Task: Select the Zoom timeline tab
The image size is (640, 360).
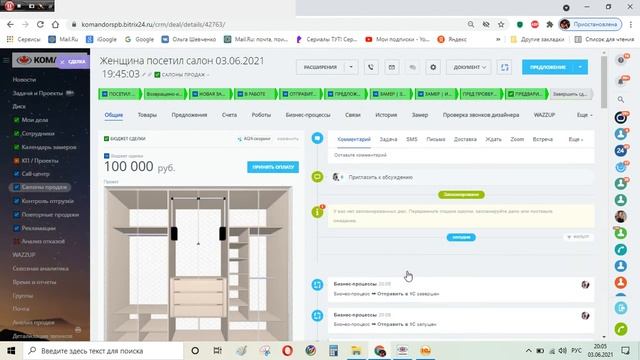Action: [x=517, y=140]
